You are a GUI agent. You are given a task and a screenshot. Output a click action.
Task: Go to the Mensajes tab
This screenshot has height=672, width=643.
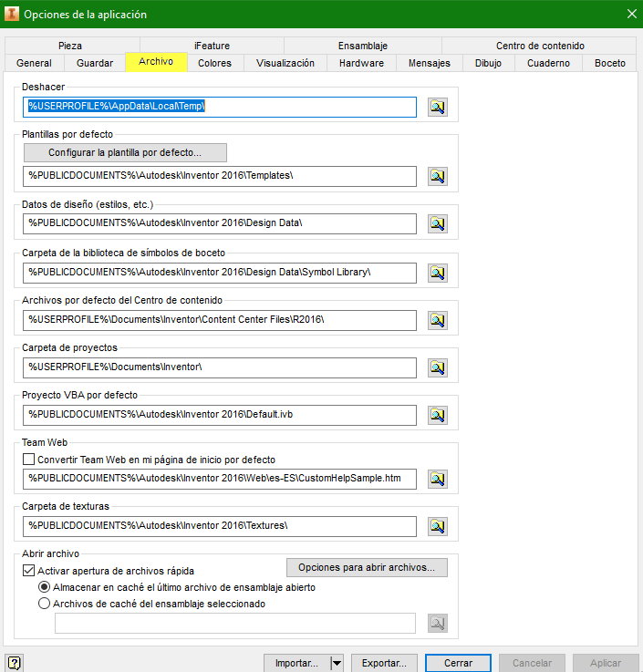(x=430, y=63)
